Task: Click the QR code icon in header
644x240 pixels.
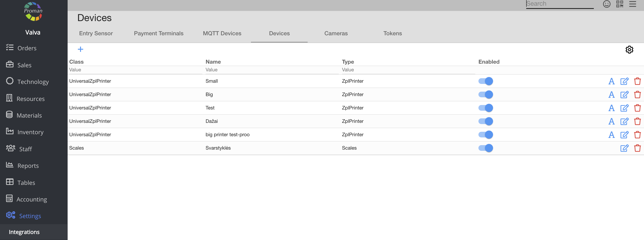Action: click(620, 4)
